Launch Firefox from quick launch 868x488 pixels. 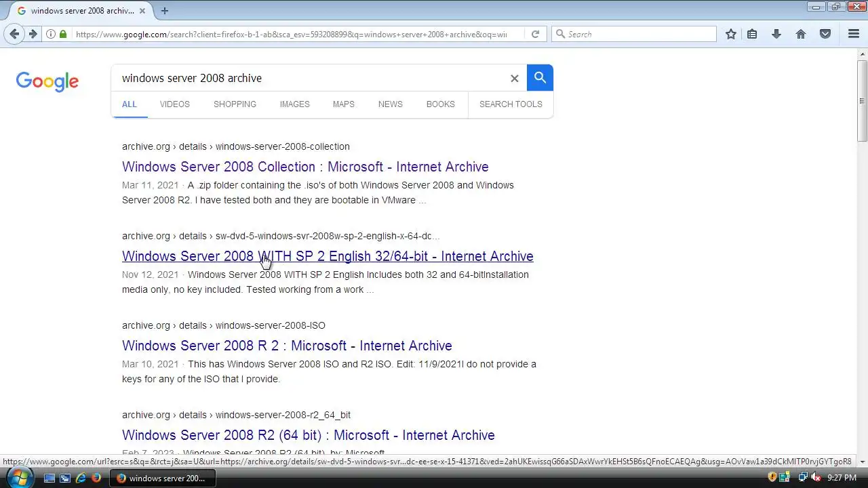(x=96, y=478)
